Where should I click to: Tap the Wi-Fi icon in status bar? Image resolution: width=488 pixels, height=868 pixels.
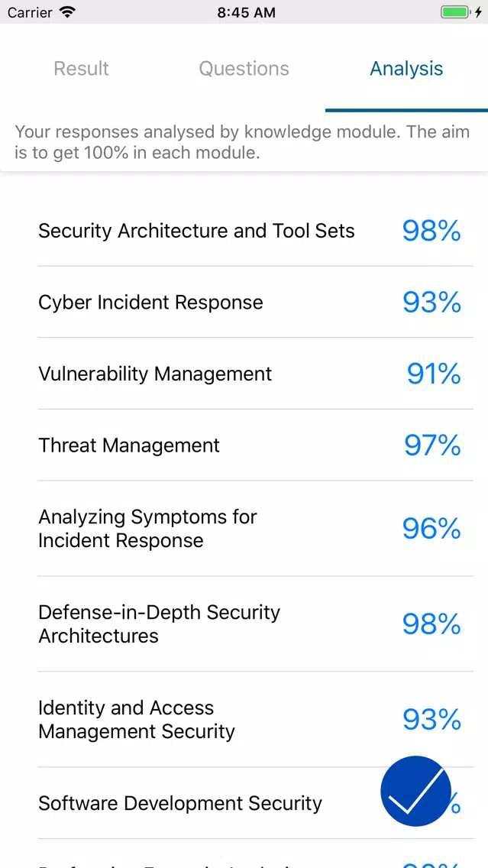[x=67, y=12]
